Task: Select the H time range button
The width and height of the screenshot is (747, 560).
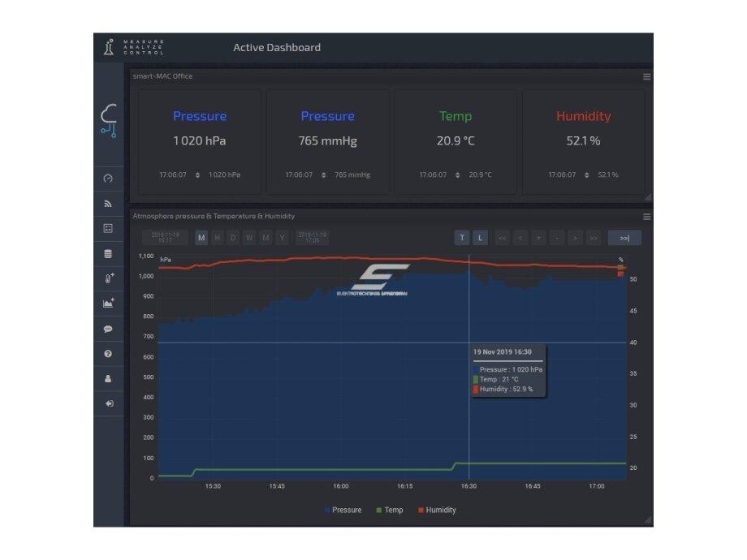Action: coord(218,238)
